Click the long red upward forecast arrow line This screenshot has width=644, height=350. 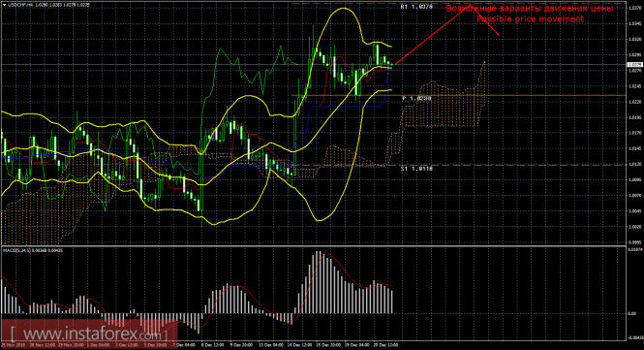pos(430,35)
